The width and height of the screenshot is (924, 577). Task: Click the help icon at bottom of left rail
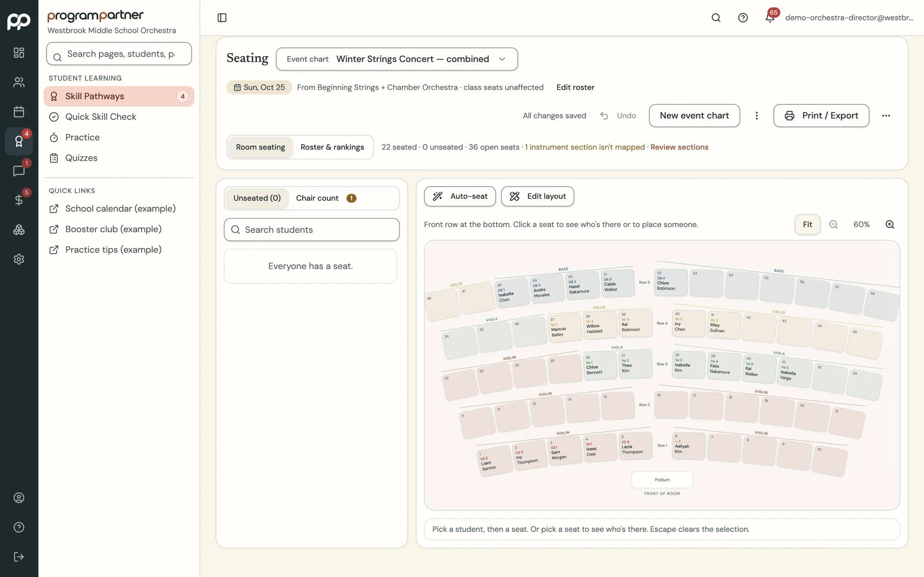click(19, 528)
